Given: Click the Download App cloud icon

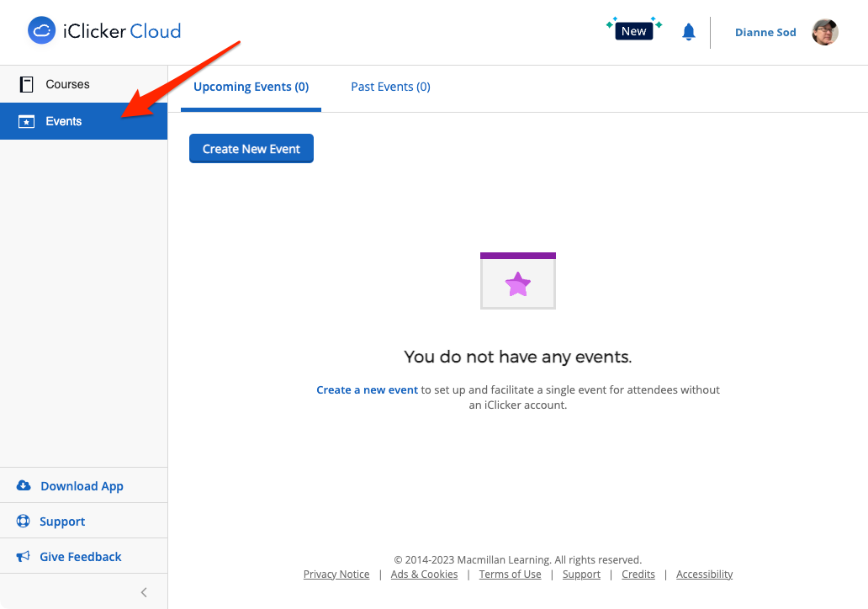Looking at the screenshot, I should 22,485.
